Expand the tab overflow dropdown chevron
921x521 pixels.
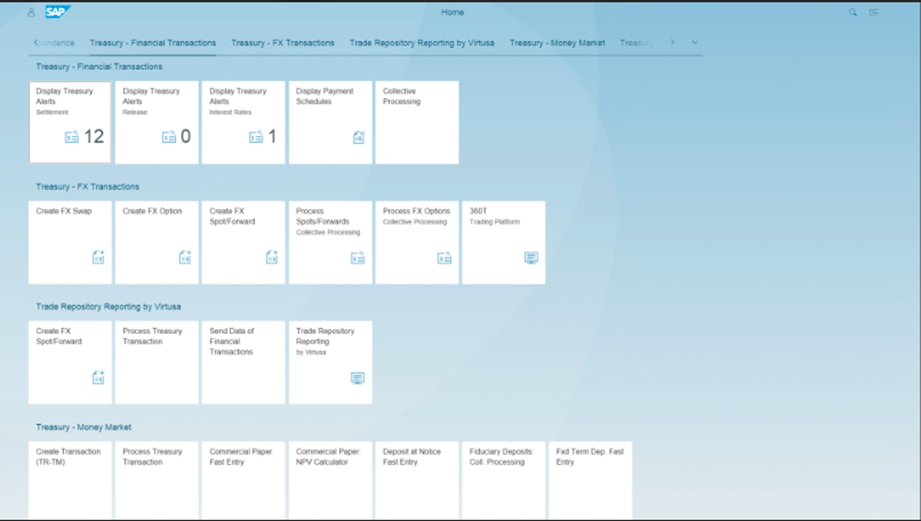[695, 43]
